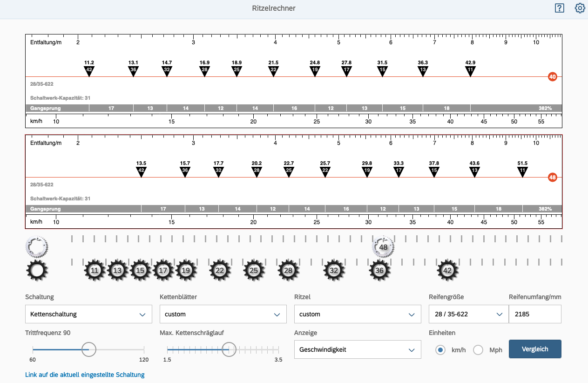Click the 42-tooth sprocket icon
The image size is (588, 383).
448,270
